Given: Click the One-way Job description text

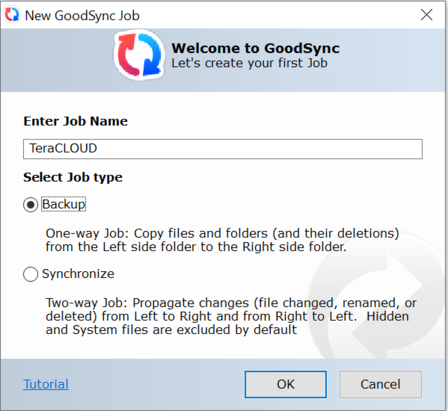Looking at the screenshot, I should click(x=222, y=240).
